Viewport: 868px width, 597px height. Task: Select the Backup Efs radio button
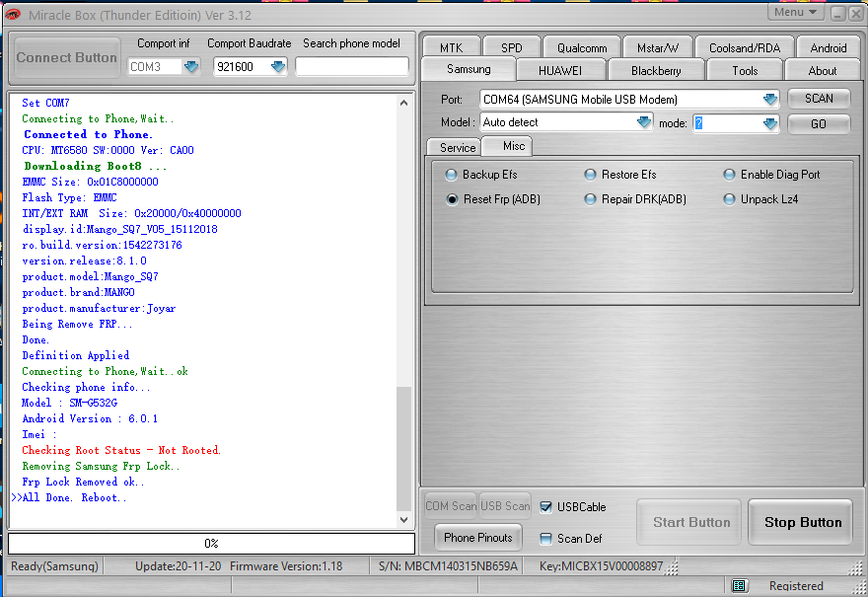tap(451, 175)
